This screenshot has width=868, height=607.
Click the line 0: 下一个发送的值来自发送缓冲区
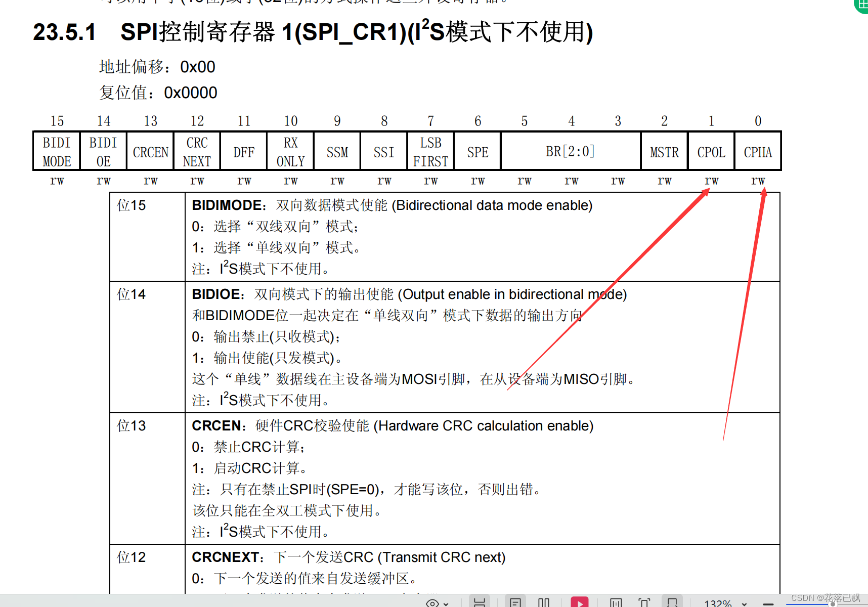point(305,578)
